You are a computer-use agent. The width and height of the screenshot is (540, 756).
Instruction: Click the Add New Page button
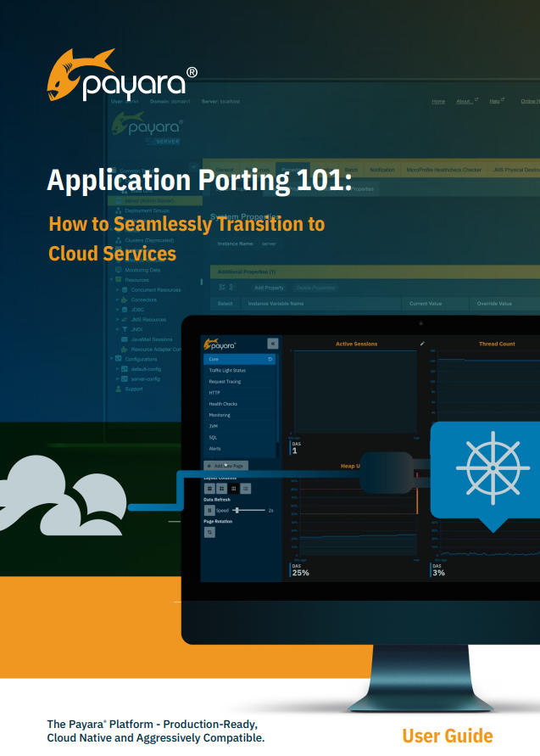click(x=225, y=466)
